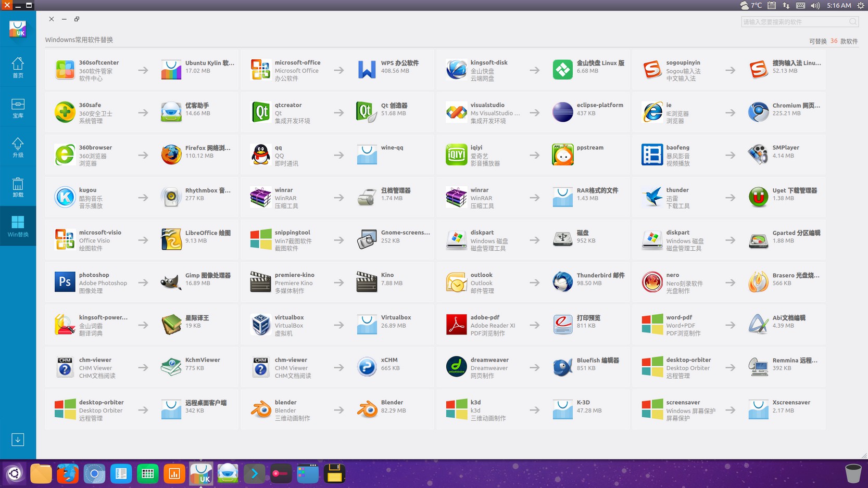Click the volume speaker icon in system tray

click(814, 6)
